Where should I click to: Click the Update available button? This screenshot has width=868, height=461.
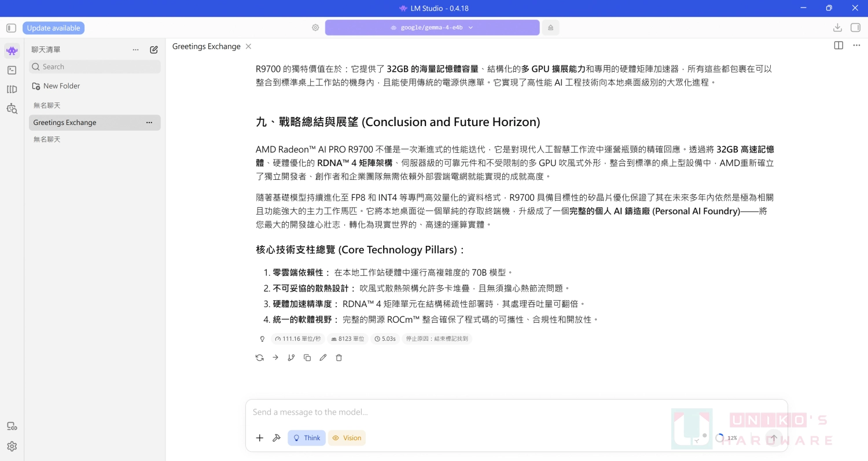tap(53, 28)
